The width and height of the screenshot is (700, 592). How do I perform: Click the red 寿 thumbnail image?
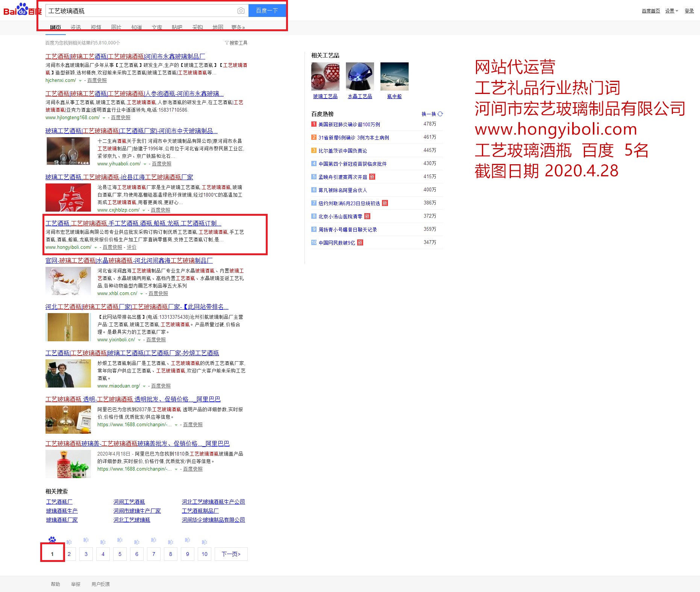[x=68, y=197]
